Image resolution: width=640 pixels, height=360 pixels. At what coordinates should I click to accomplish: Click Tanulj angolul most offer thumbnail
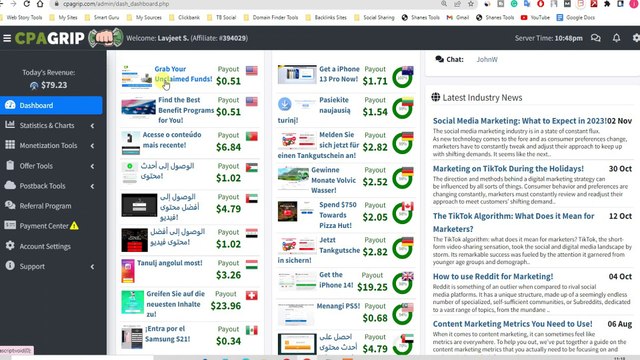(128, 271)
